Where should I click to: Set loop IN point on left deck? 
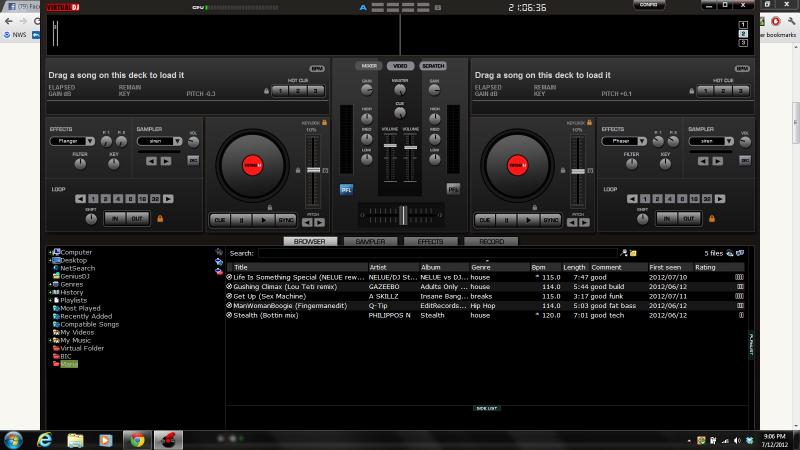(x=115, y=218)
